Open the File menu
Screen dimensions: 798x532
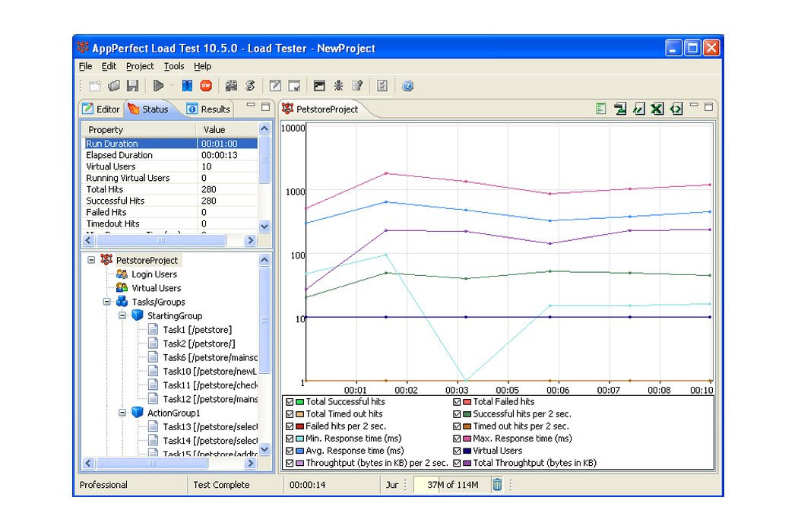[85, 66]
